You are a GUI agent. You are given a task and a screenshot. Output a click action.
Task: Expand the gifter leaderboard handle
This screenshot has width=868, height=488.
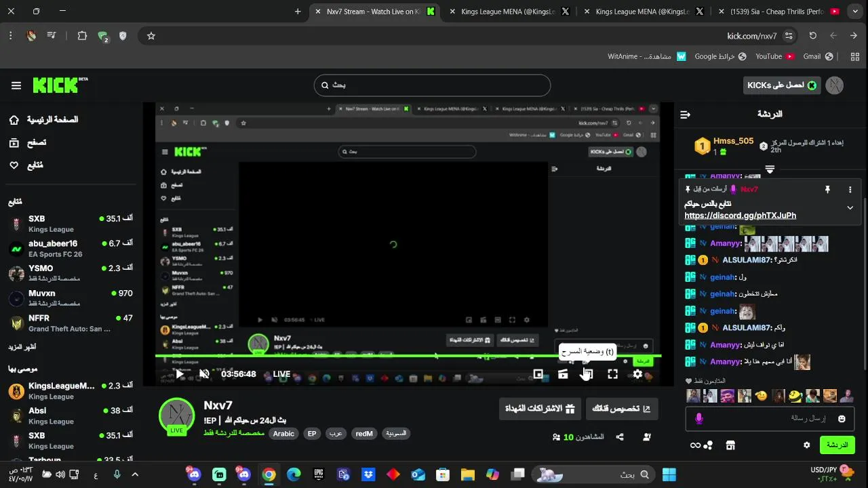point(770,169)
